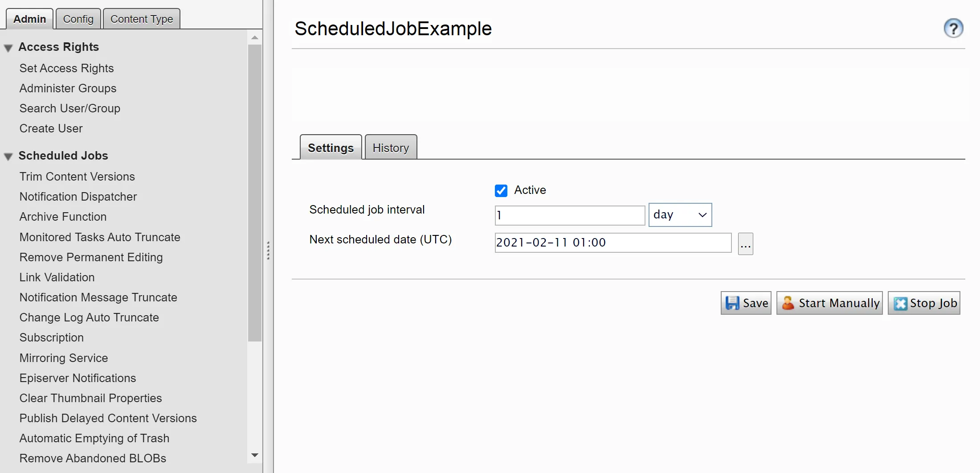Click the Scheduled job interval number field
Viewport: 980px width, 473px height.
pyautogui.click(x=570, y=215)
